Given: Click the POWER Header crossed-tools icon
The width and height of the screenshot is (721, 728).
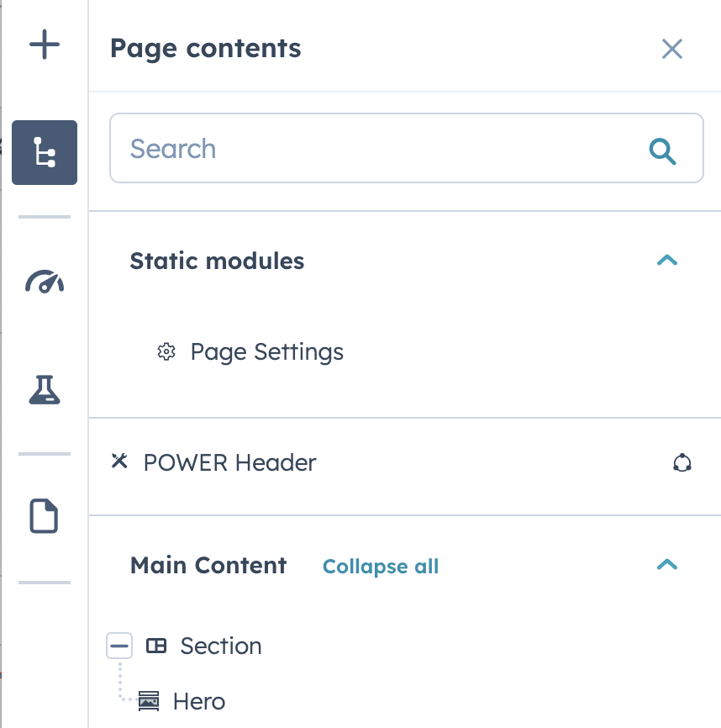Looking at the screenshot, I should click(119, 462).
